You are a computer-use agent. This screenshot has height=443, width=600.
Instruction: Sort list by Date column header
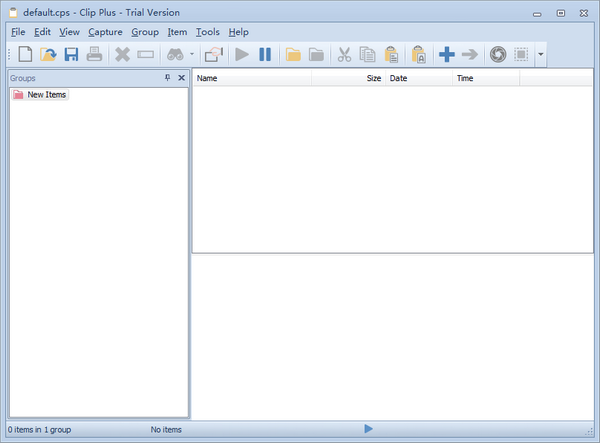(419, 77)
